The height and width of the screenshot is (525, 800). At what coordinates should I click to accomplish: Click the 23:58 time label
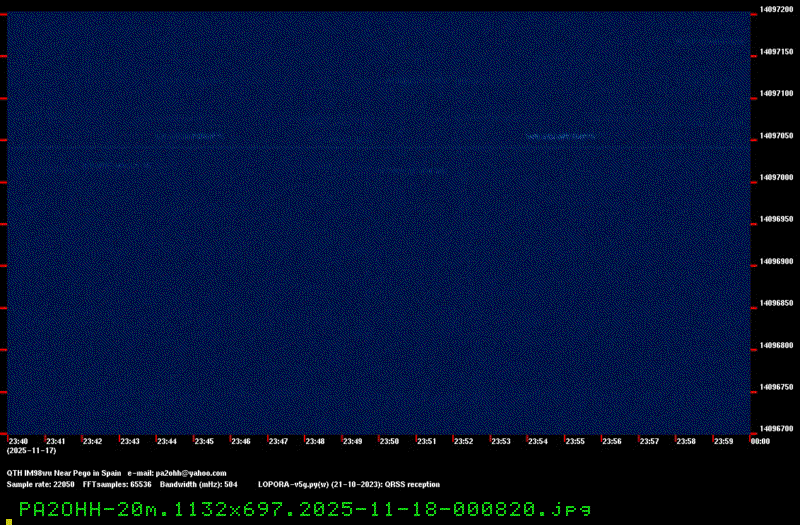pyautogui.click(x=686, y=441)
